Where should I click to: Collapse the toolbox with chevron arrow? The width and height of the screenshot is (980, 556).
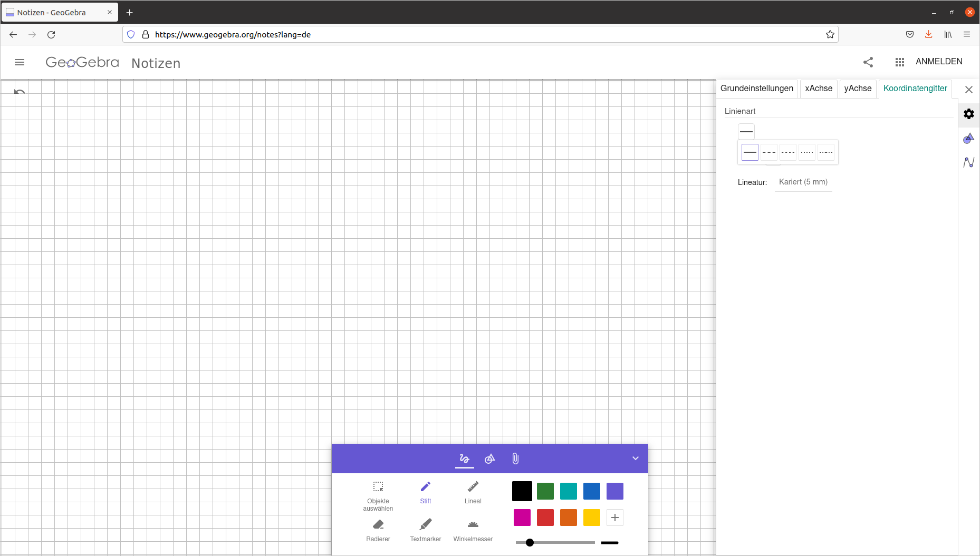[636, 459]
